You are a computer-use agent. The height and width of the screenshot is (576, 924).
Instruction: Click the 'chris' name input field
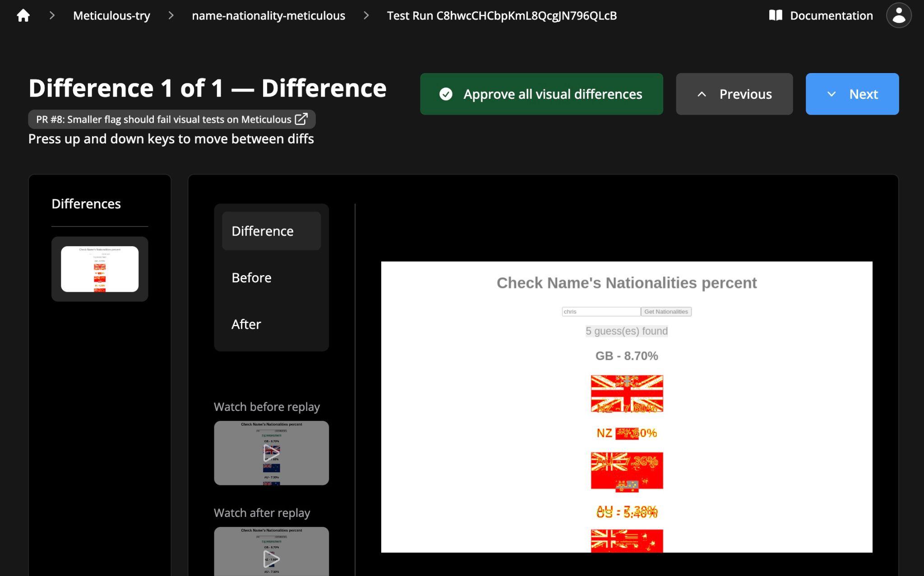click(601, 312)
